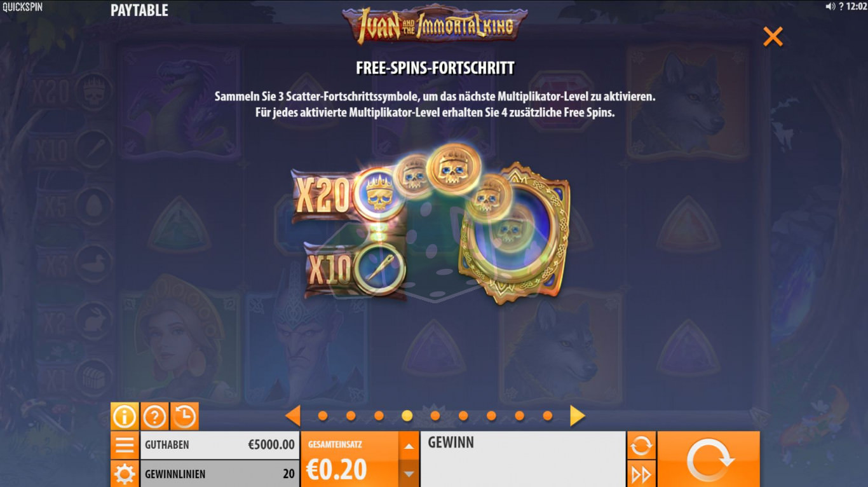Decrease total bet with down arrow

tap(409, 474)
